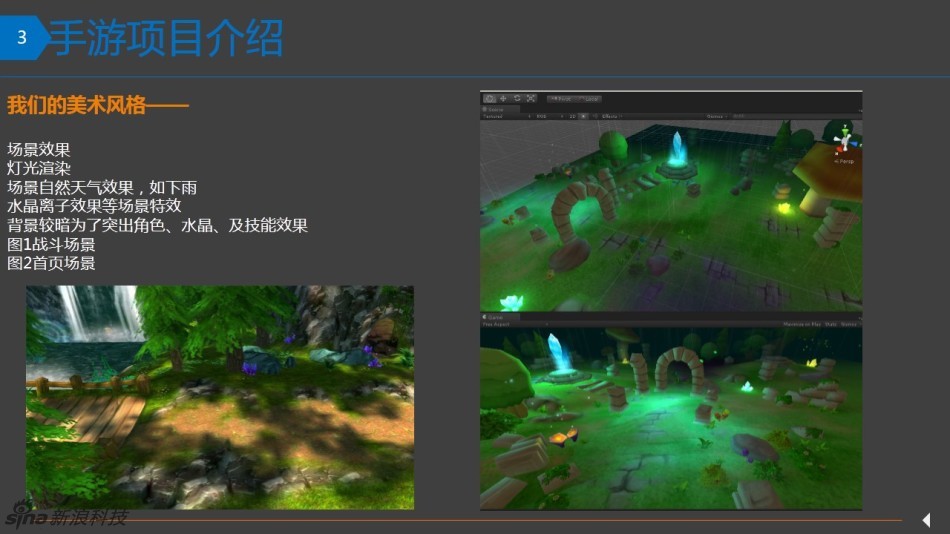
Task: Click the Sina logo watermark
Action: [66, 516]
